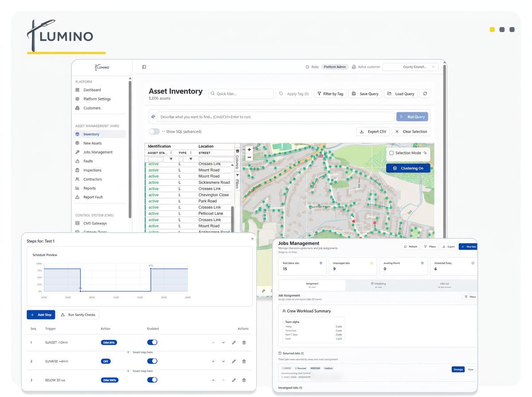Open the Columns side panel tab

tap(237, 160)
